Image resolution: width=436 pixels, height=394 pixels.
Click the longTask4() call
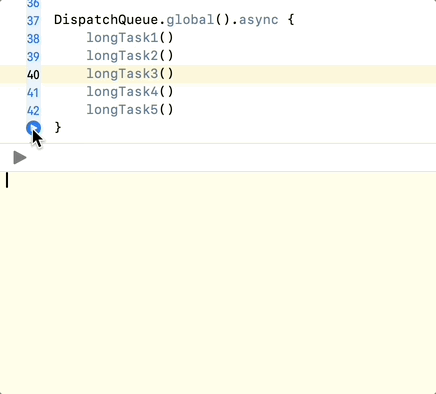pos(130,92)
